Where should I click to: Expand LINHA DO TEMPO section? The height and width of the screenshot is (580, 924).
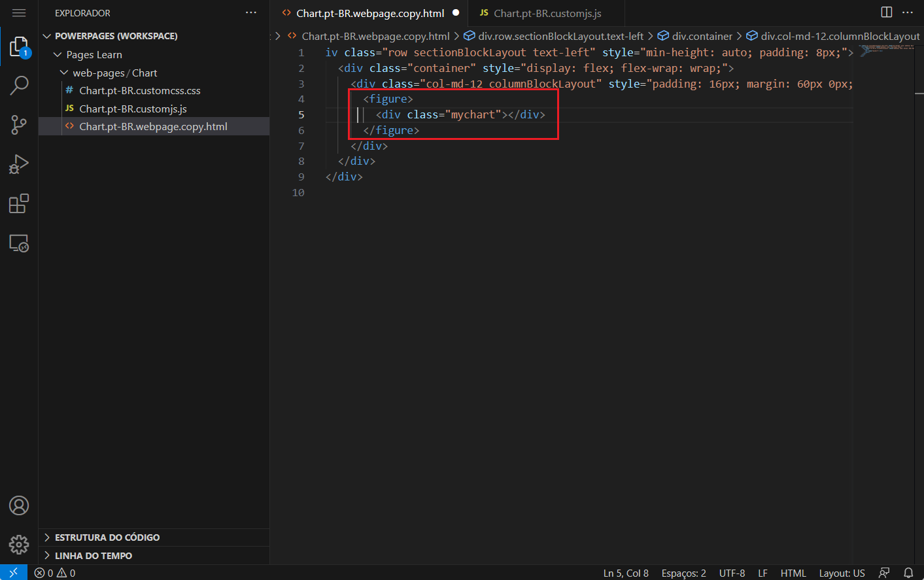(x=92, y=555)
